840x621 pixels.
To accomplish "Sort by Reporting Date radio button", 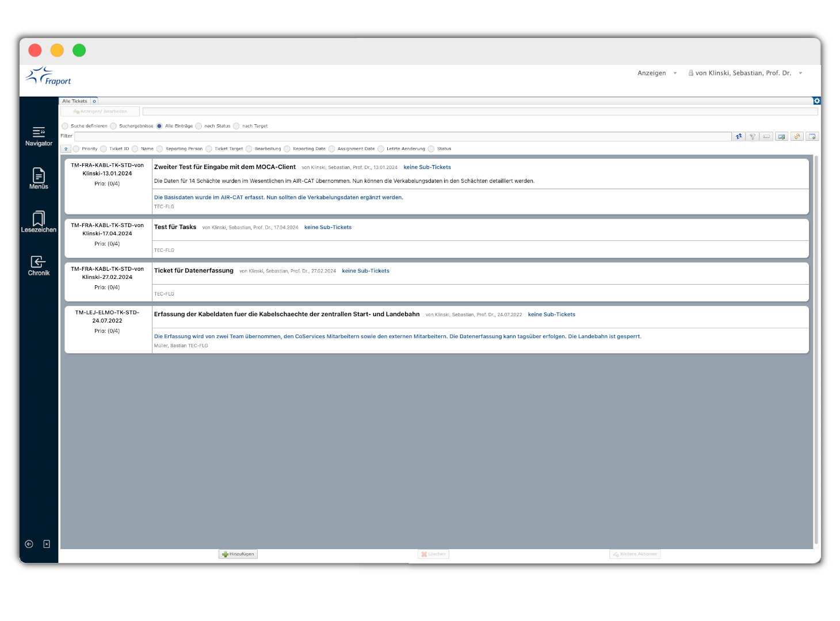I will pos(287,149).
